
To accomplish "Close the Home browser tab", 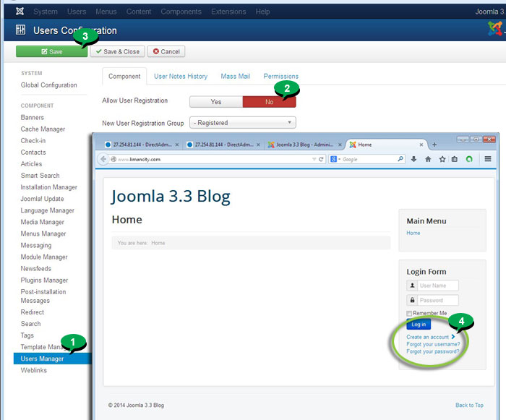I will click(x=421, y=145).
